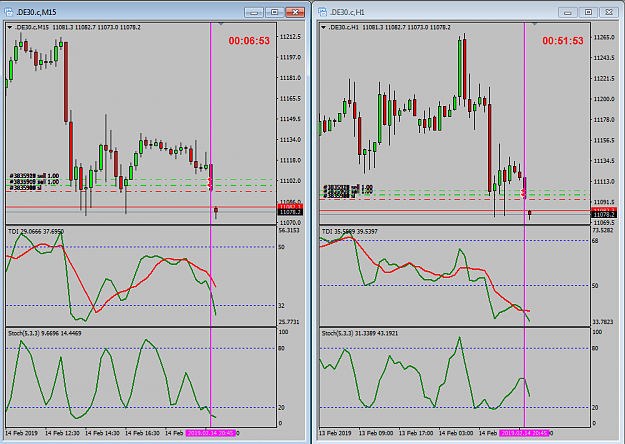The image size is (625, 444).
Task: Click the 13 Feb 17:00 time axis label
Action: coord(416,433)
